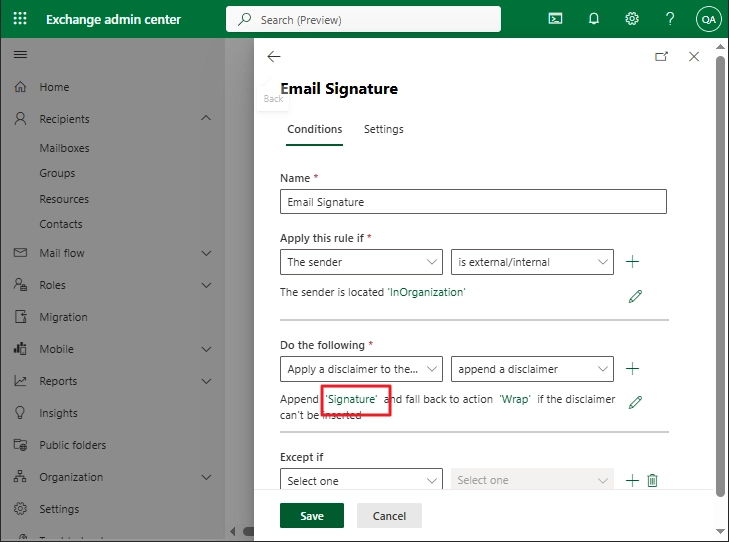Switch to the Settings tab
This screenshot has height=542, width=729.
(384, 129)
